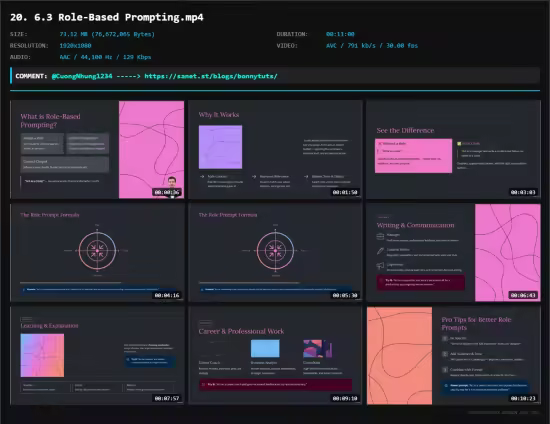Screen dimensions: 550x424
Task: Click the 00:09:10 timestamp badge
Action: [x=345, y=398]
